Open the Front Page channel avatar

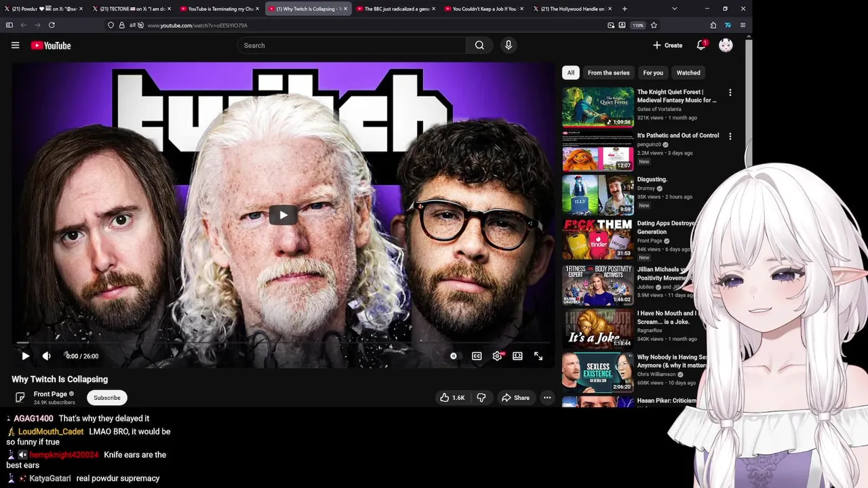(x=20, y=397)
